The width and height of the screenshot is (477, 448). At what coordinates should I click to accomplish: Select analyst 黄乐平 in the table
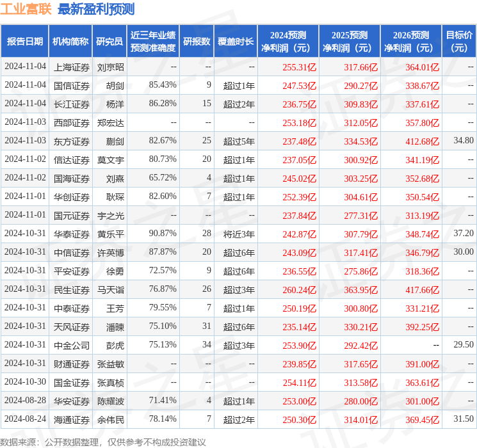(110, 234)
